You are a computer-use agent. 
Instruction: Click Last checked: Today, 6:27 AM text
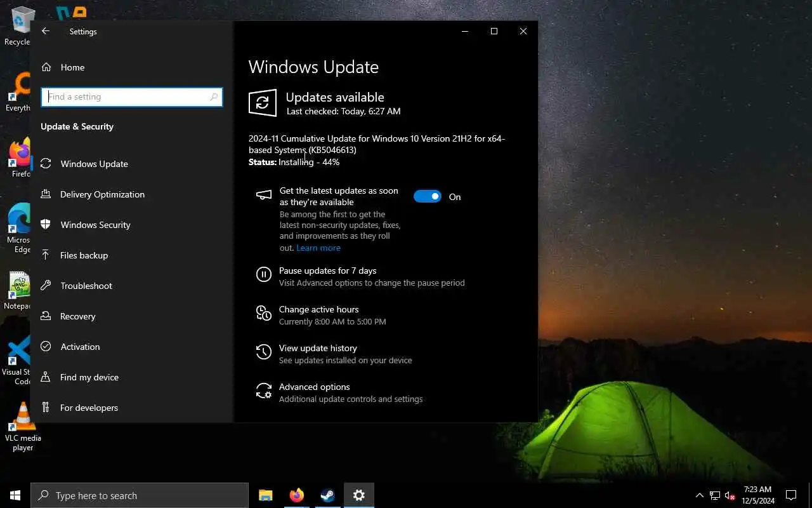[x=343, y=111]
